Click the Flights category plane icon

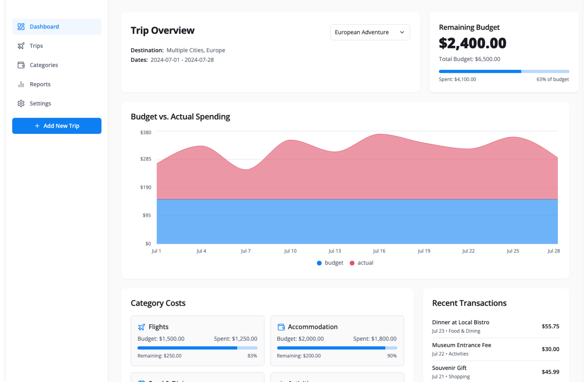point(141,327)
